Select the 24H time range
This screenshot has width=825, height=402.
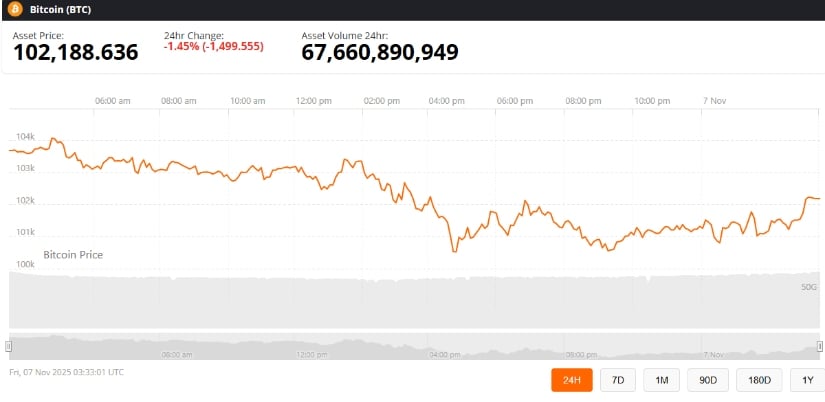pyautogui.click(x=571, y=380)
